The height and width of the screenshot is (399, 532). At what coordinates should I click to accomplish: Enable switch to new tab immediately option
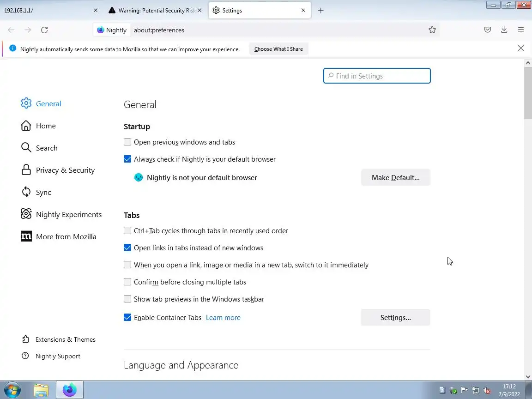click(x=127, y=265)
